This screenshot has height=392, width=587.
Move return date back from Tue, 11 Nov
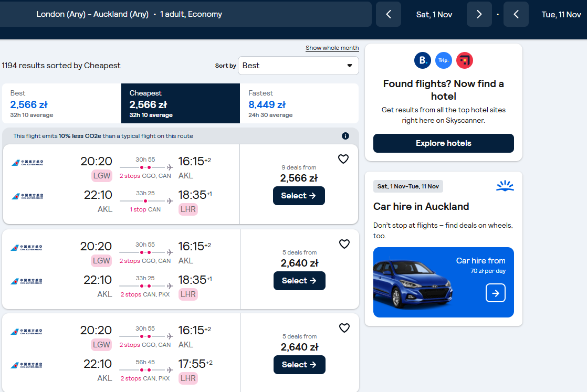click(516, 14)
